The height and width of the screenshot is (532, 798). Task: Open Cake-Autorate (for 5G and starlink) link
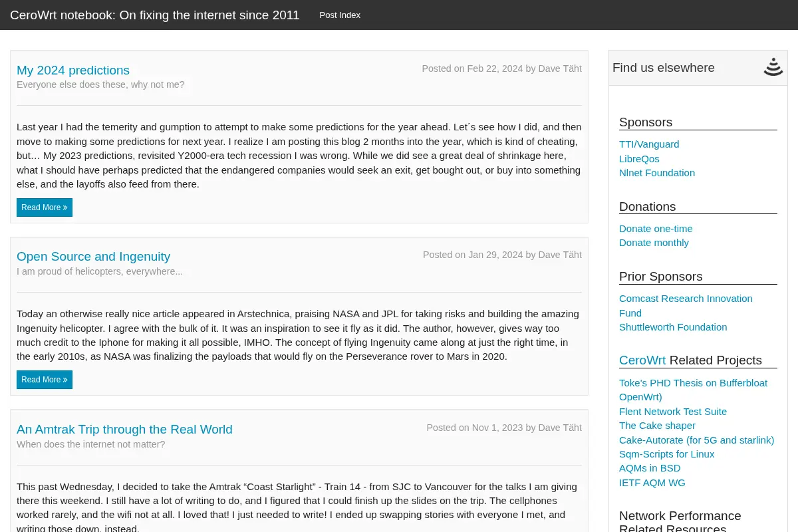click(696, 440)
